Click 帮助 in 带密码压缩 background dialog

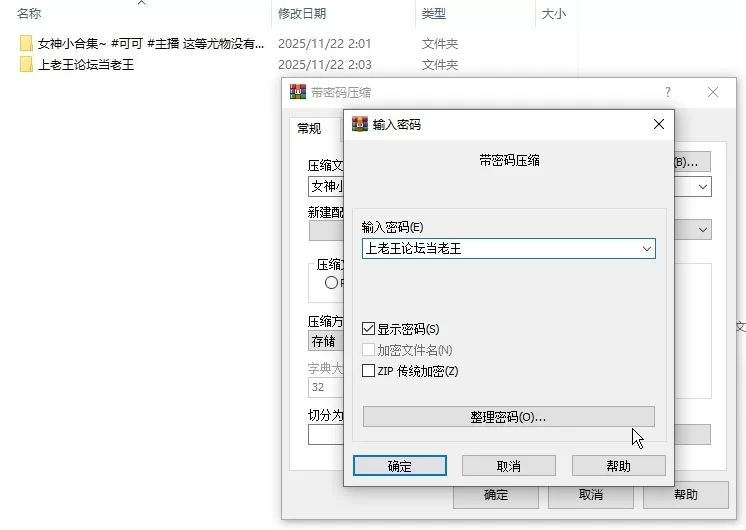pyautogui.click(x=686, y=495)
